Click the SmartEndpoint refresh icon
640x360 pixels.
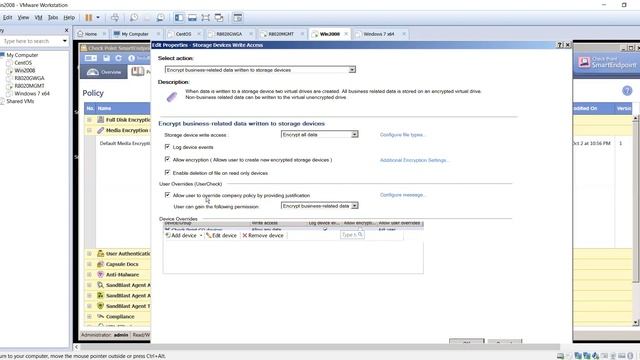click(118, 58)
